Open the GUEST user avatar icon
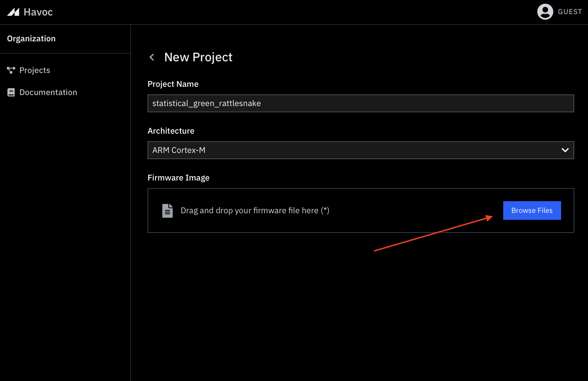This screenshot has width=588, height=381. click(x=545, y=11)
